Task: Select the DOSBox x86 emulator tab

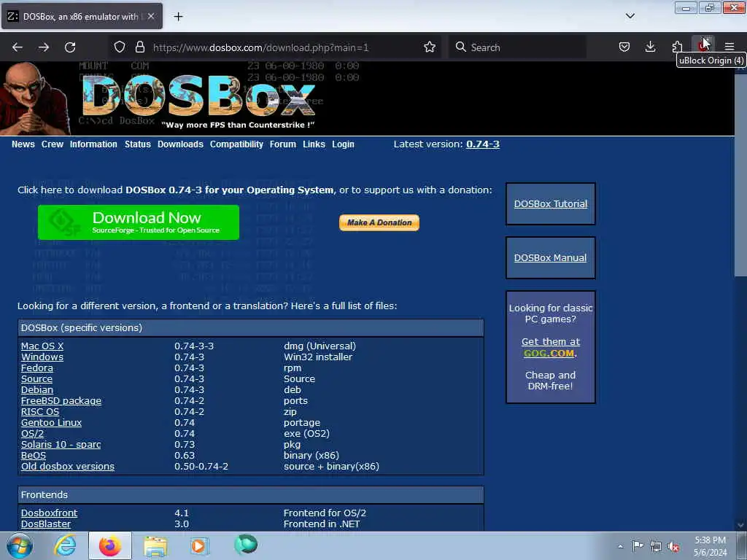Action: (82, 16)
